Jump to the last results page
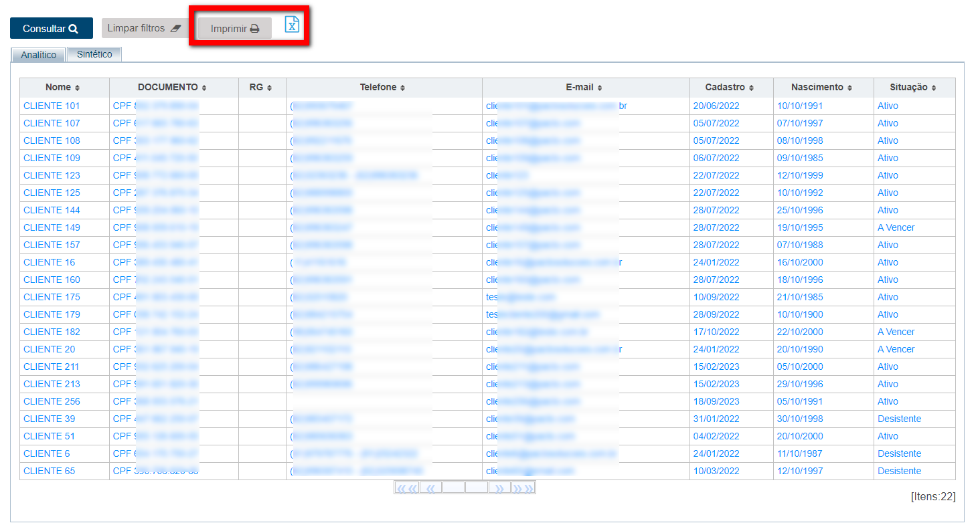The image size is (980, 529). pos(523,488)
